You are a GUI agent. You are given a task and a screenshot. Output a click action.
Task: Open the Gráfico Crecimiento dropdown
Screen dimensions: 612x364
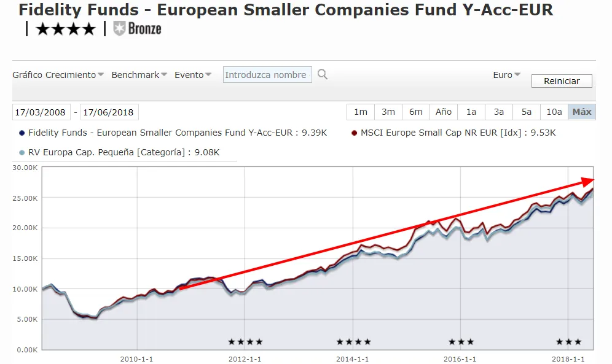(58, 75)
